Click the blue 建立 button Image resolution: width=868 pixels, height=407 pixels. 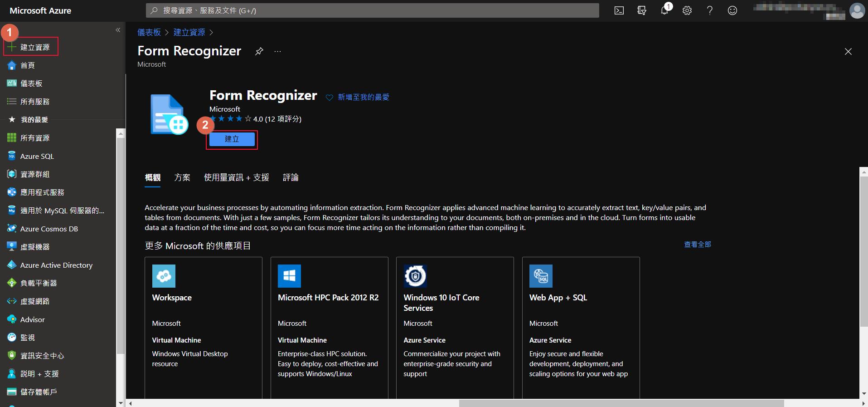pos(232,139)
